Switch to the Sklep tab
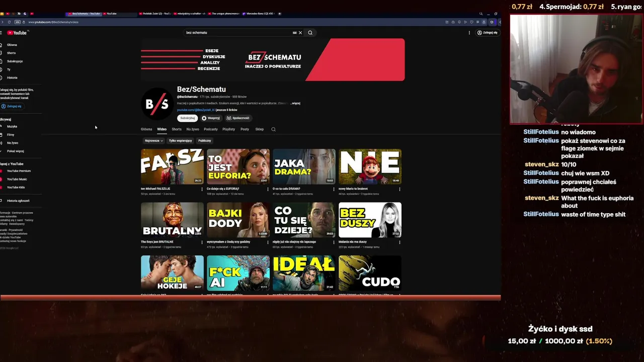 click(260, 129)
